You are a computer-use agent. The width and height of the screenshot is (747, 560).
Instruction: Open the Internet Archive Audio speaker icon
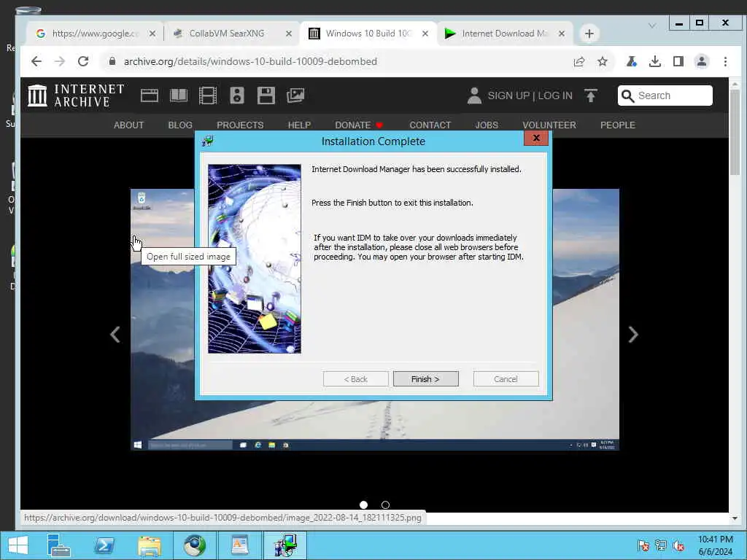click(237, 96)
